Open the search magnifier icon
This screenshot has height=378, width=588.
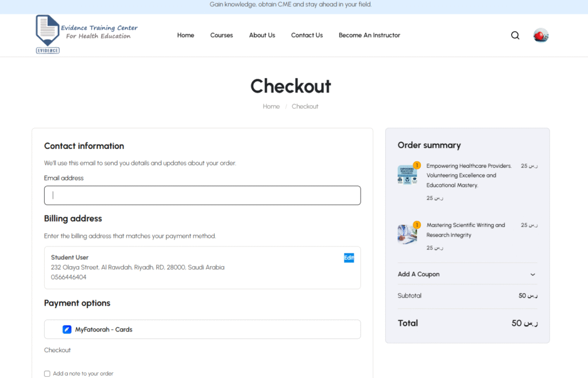(515, 35)
